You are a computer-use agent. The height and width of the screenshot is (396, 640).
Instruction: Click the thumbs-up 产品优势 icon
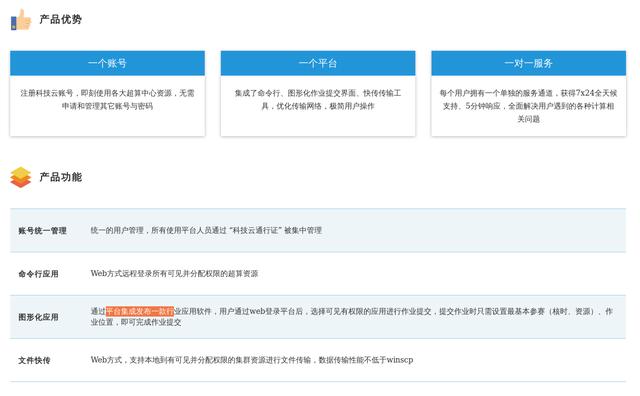tap(21, 20)
